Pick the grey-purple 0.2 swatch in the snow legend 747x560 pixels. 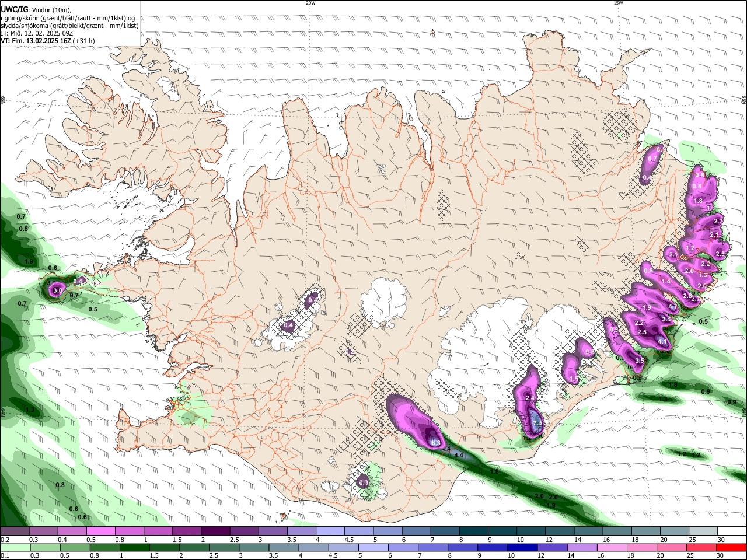click(15, 531)
